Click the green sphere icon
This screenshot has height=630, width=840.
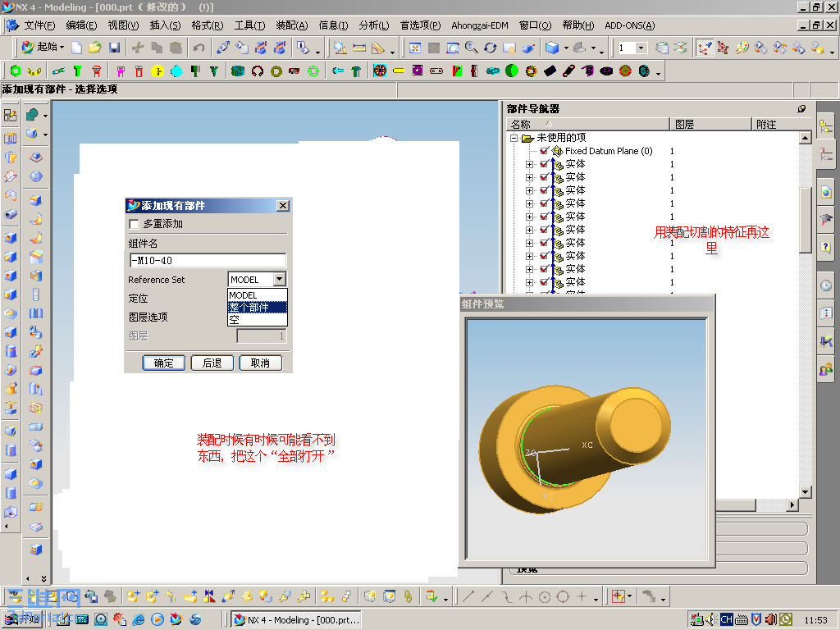[512, 71]
